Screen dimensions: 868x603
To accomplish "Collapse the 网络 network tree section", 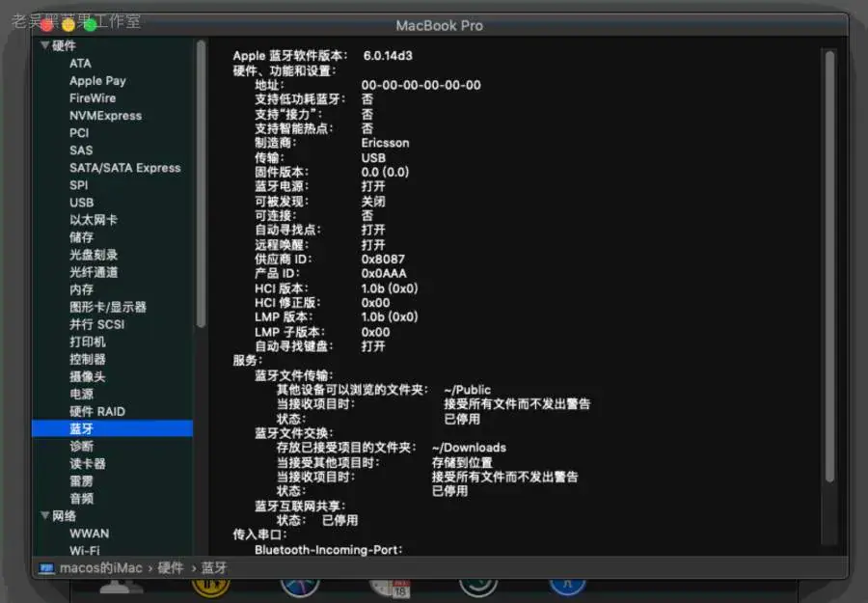I will pos(44,515).
